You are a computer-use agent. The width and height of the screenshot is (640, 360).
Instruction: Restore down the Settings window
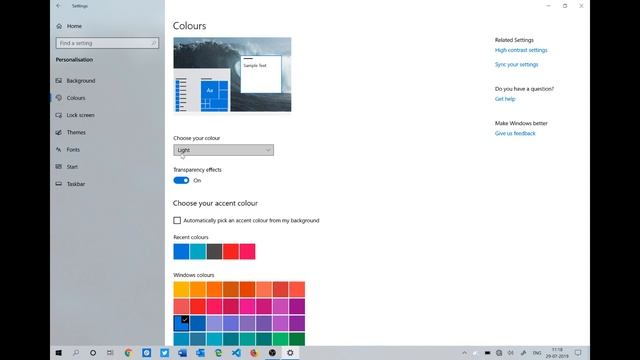pos(565,6)
